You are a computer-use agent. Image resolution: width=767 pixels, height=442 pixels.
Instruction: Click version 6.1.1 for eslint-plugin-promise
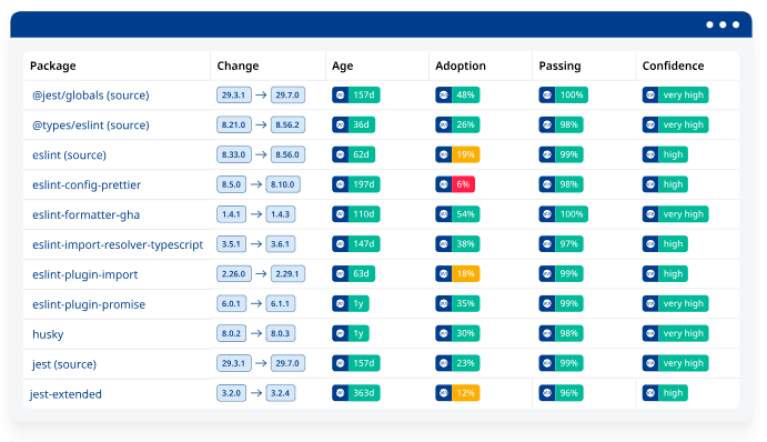280,304
